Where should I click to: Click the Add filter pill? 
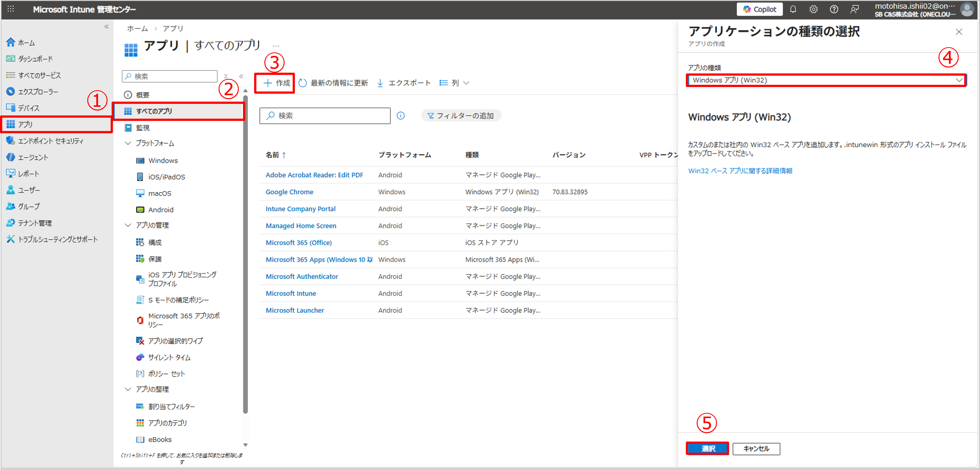tap(461, 116)
